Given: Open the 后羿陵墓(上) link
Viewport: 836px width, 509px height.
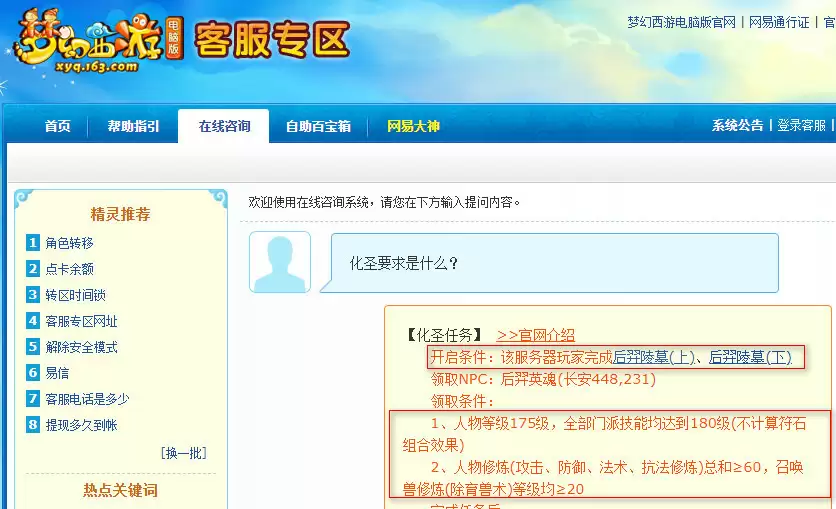Looking at the screenshot, I should coord(654,357).
